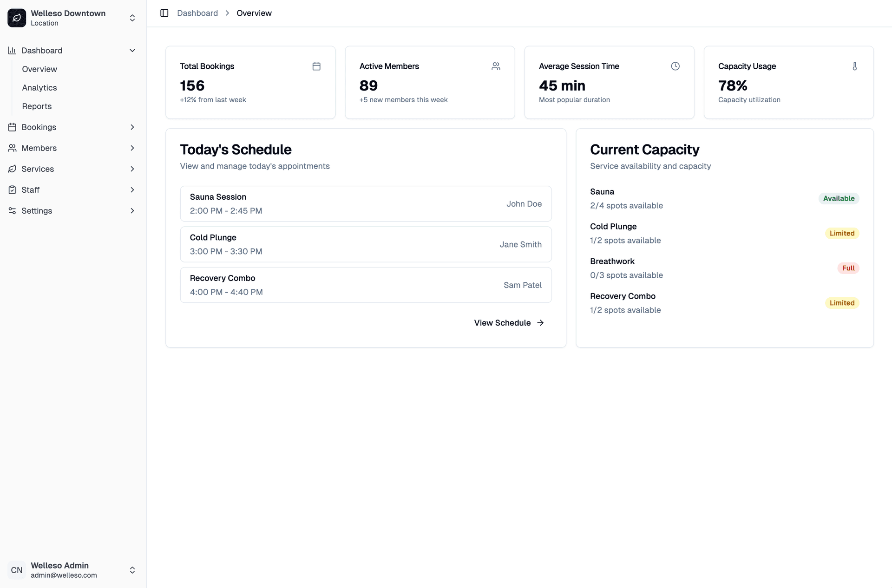892x588 pixels.
Task: Click the Dashboard breadcrumb link
Action: click(x=197, y=13)
